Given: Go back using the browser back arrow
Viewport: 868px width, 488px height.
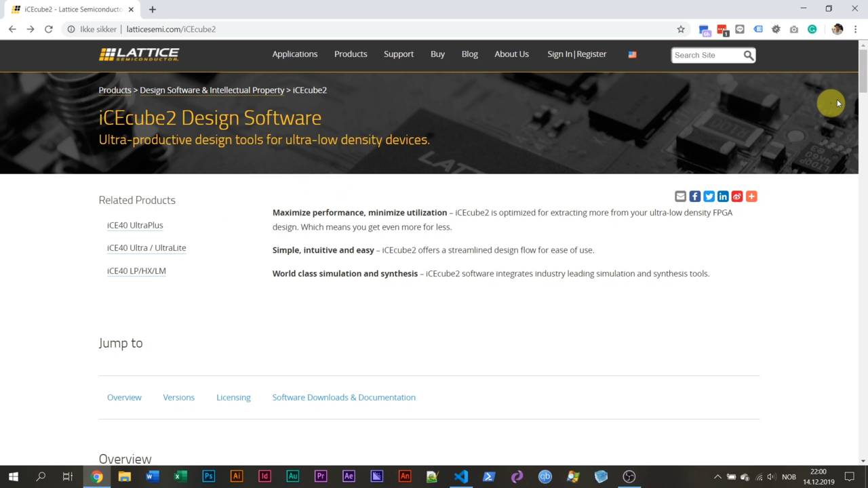Looking at the screenshot, I should (12, 29).
